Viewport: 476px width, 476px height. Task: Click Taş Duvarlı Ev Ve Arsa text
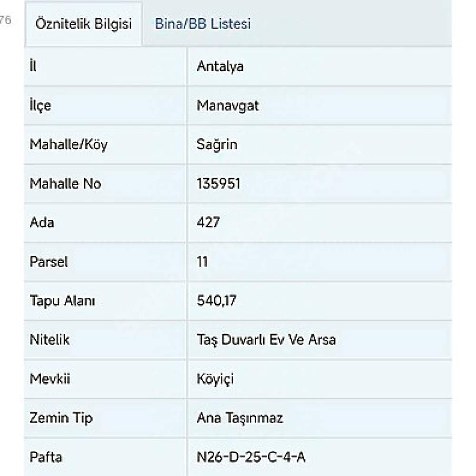266,340
